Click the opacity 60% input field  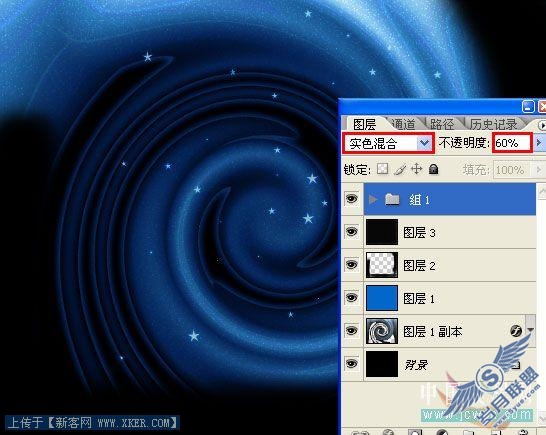tap(512, 143)
